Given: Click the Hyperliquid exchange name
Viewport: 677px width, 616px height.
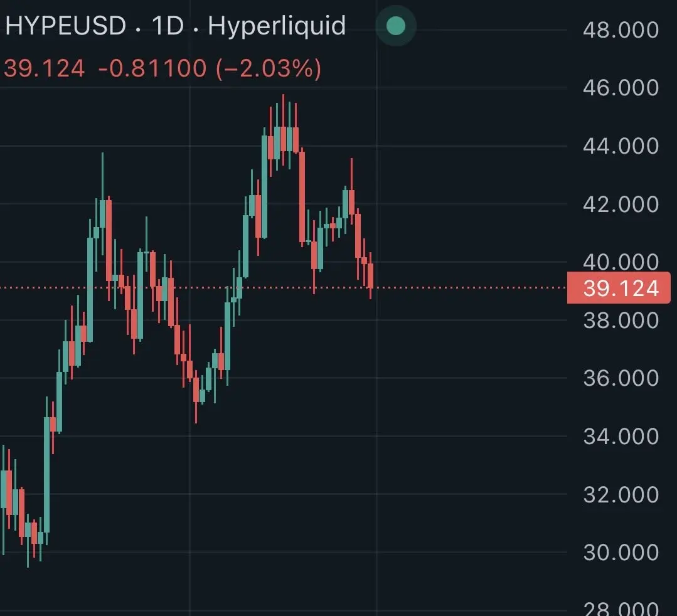Looking at the screenshot, I should tap(277, 26).
